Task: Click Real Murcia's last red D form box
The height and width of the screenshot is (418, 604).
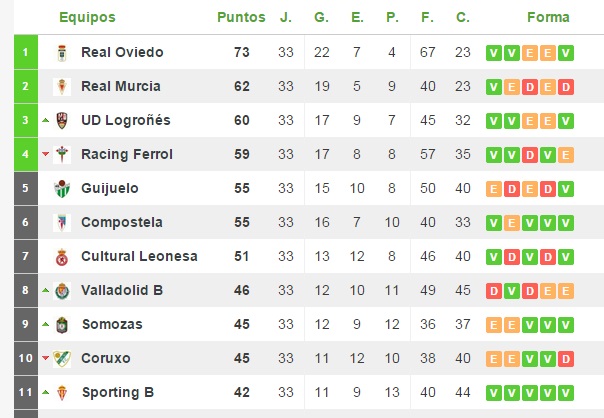Action: click(x=566, y=87)
